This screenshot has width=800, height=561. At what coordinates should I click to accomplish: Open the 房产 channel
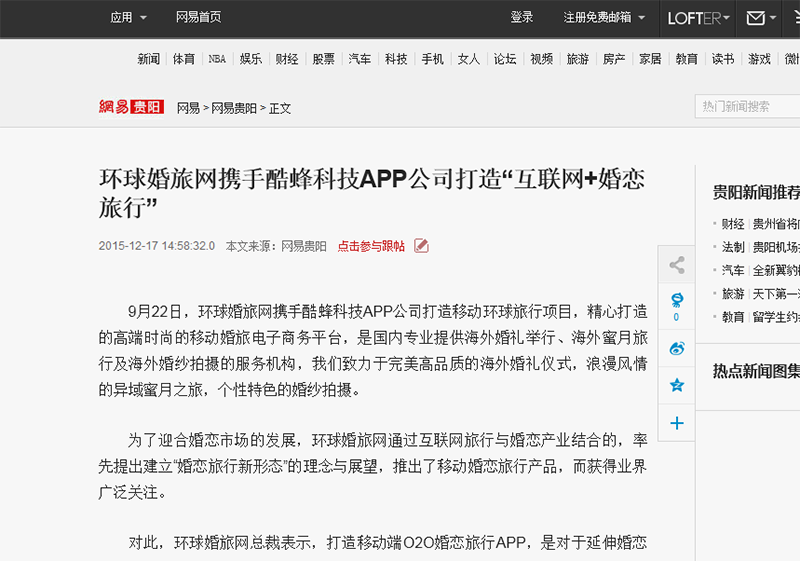point(614,59)
